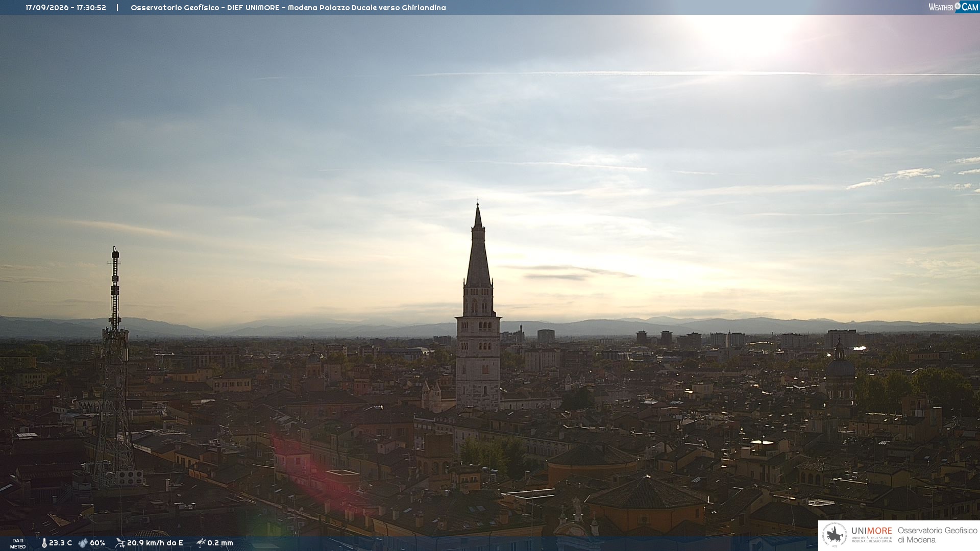Click the humidity water drops icon
The image size is (980, 551).
point(83,543)
